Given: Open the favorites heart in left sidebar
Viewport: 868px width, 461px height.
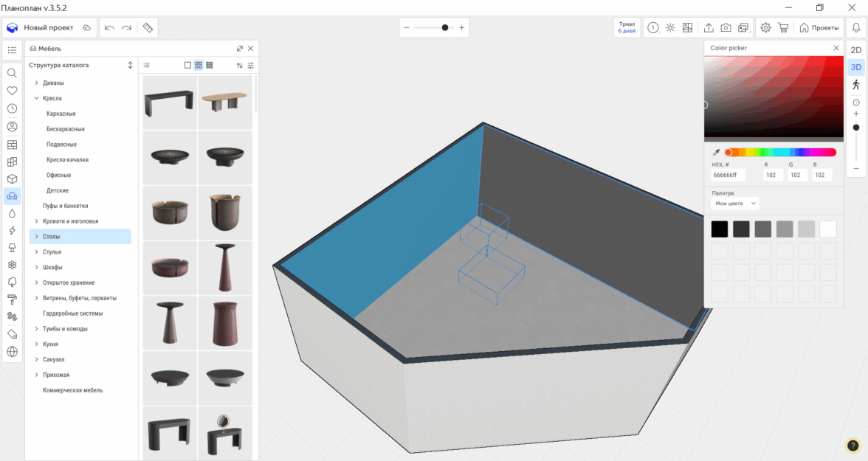Looking at the screenshot, I should [x=13, y=91].
